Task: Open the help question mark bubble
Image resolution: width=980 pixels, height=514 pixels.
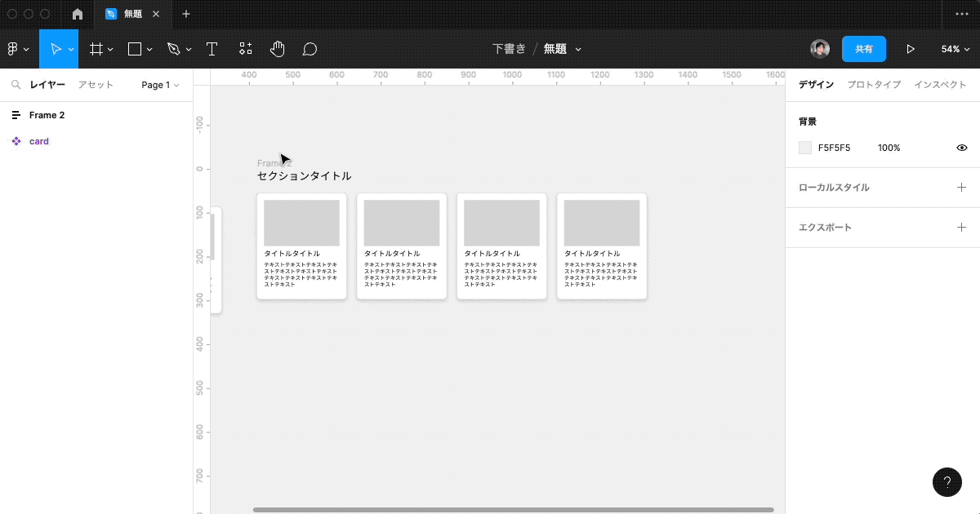Action: (947, 482)
